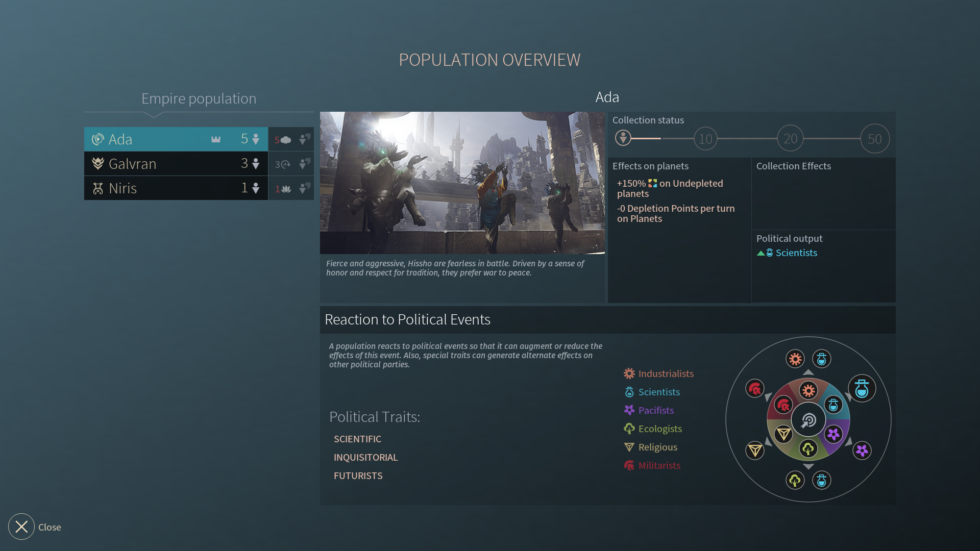980x551 pixels.
Task: Click the Ecologists wedge icon inside the wheel
Action: pos(808,449)
